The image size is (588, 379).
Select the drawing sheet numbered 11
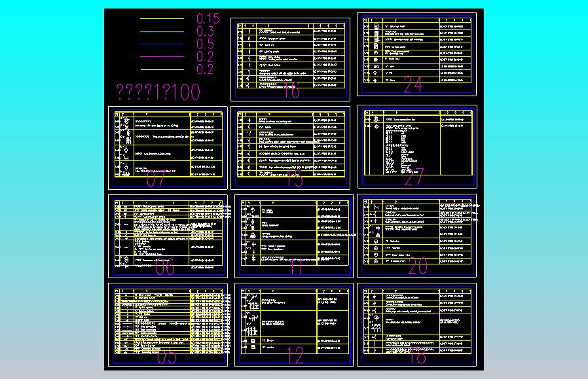point(293,236)
